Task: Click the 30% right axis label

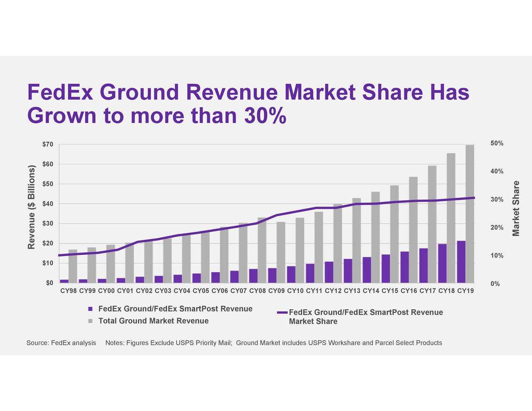Action: (x=497, y=199)
